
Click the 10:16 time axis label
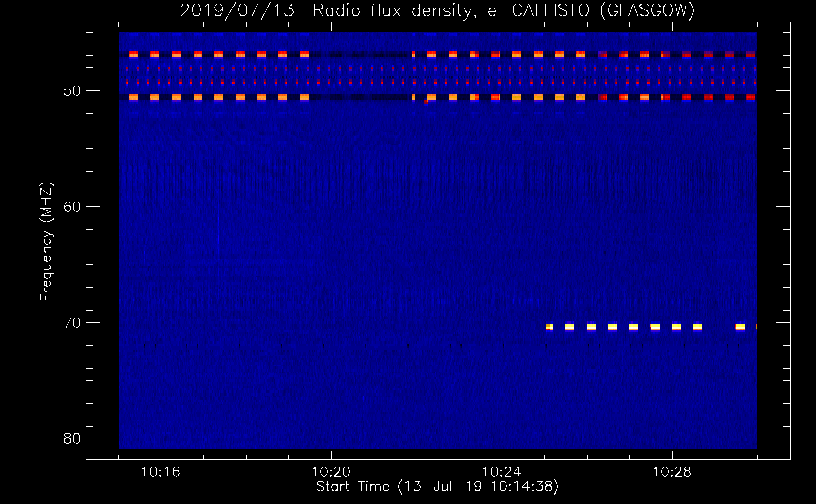coord(161,472)
